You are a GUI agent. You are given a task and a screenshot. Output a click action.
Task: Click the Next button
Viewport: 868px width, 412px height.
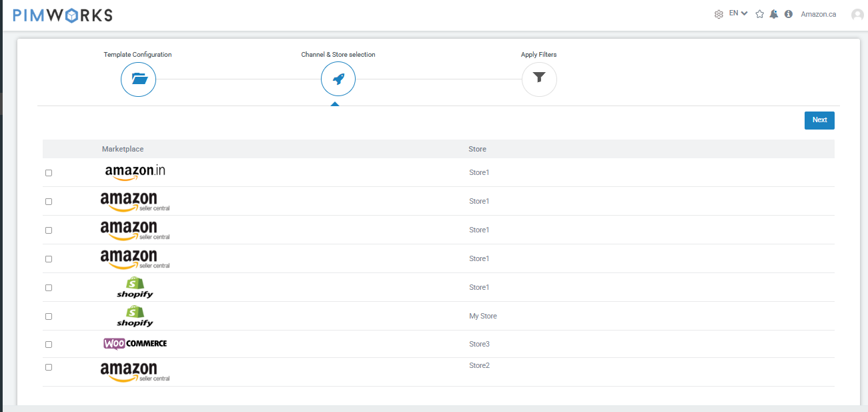[819, 120]
